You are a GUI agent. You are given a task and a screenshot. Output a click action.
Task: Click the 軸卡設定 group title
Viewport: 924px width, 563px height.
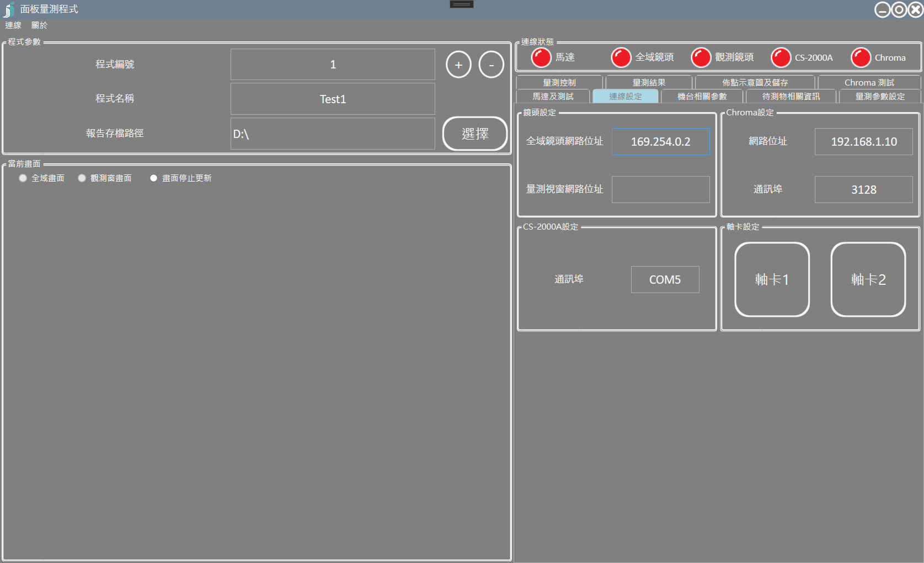(x=743, y=227)
